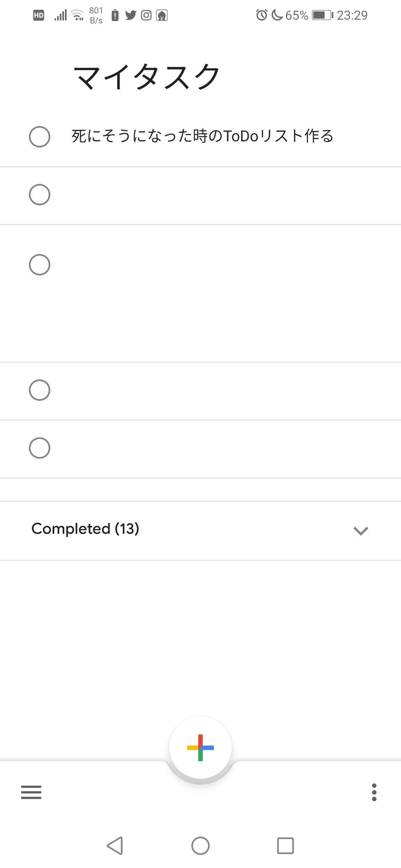The image size is (401, 868).
Task: Tap the colorful plus add-task button
Action: (200, 747)
